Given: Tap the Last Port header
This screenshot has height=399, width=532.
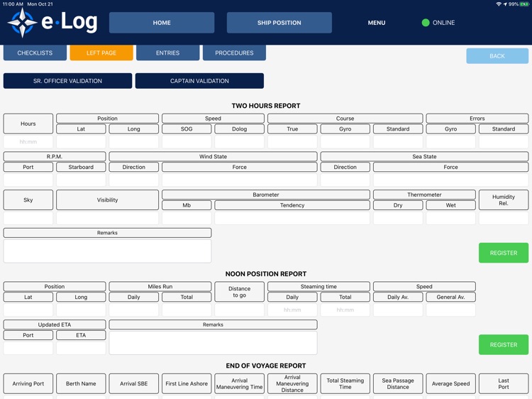Looking at the screenshot, I should click(x=504, y=383).
